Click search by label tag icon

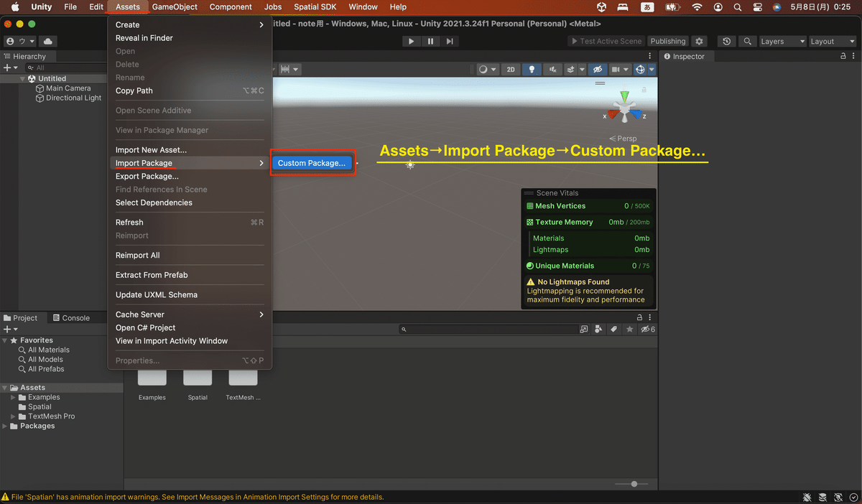tap(614, 329)
